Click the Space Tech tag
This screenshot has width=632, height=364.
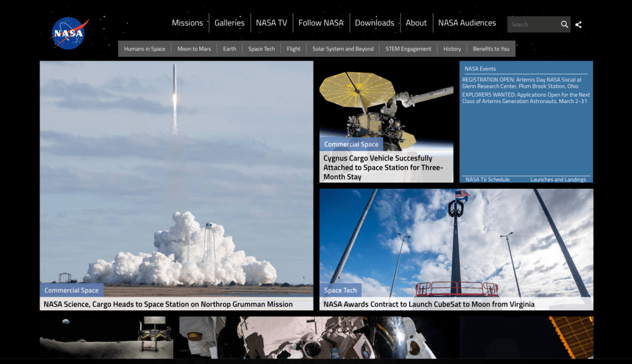[x=341, y=290]
